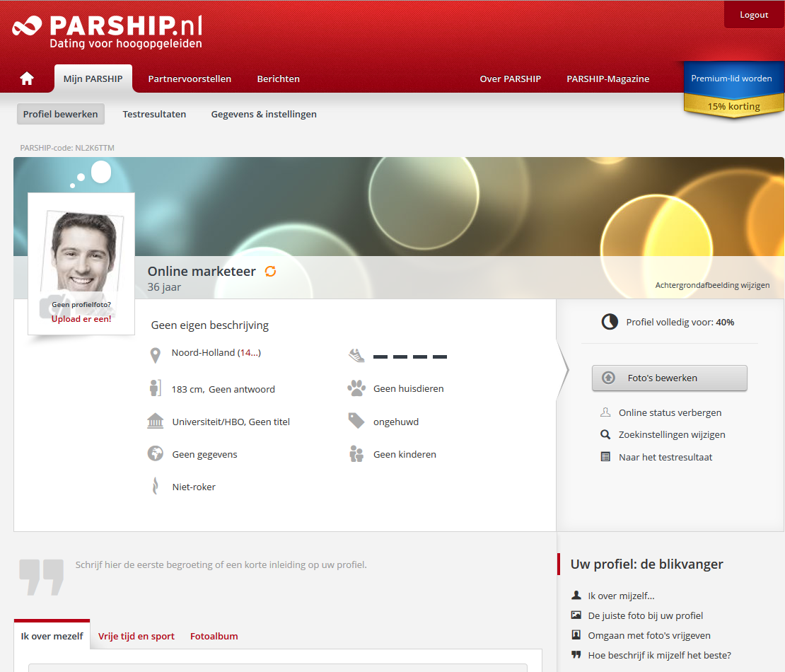785x672 pixels.
Task: Click the magnifier icon beside Zoekinstellingen wijzigen
Action: click(x=605, y=434)
